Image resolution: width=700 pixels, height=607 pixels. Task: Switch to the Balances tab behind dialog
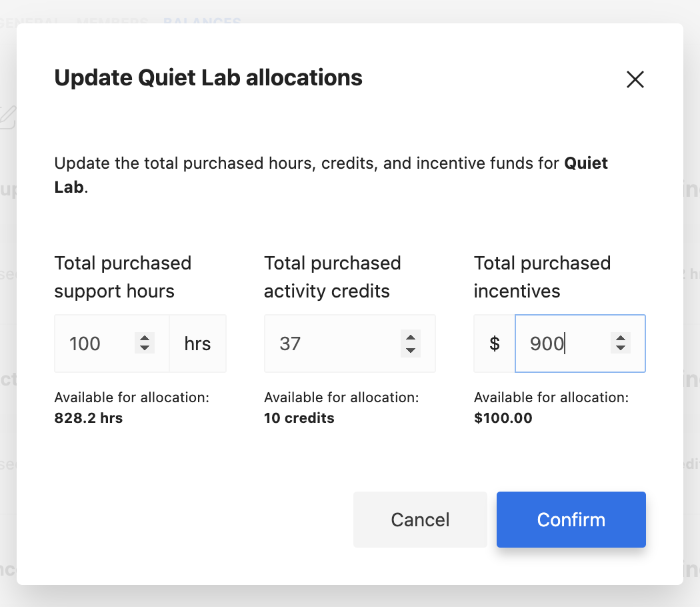pos(202,21)
